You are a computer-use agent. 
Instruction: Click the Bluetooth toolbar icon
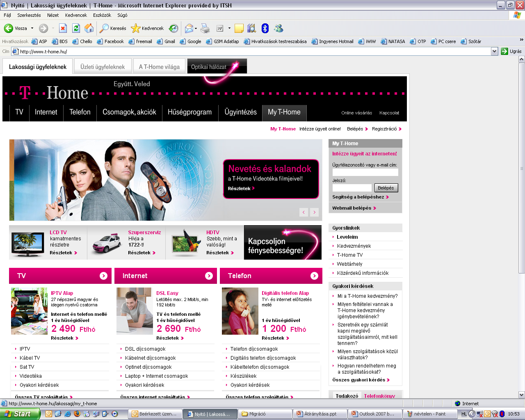[265, 28]
